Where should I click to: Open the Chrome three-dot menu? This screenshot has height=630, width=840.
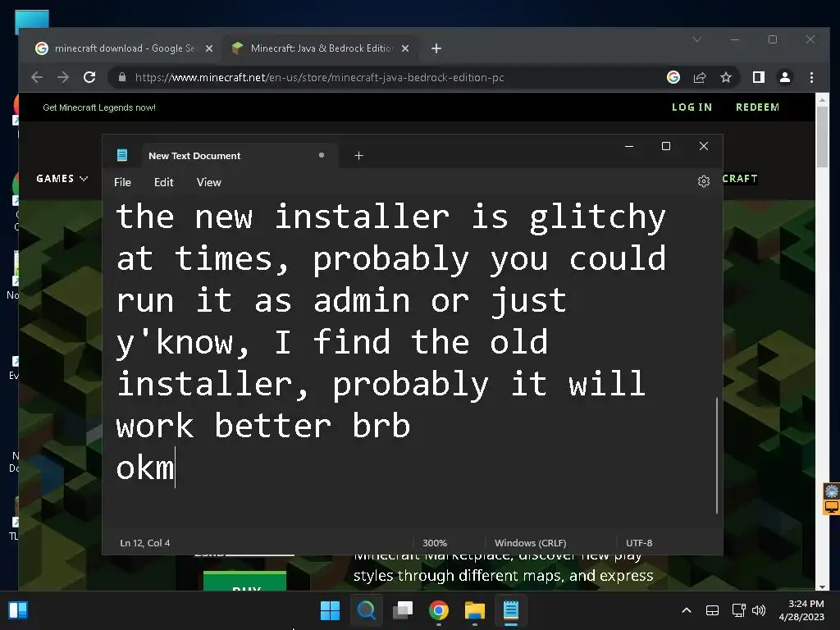pyautogui.click(x=811, y=77)
